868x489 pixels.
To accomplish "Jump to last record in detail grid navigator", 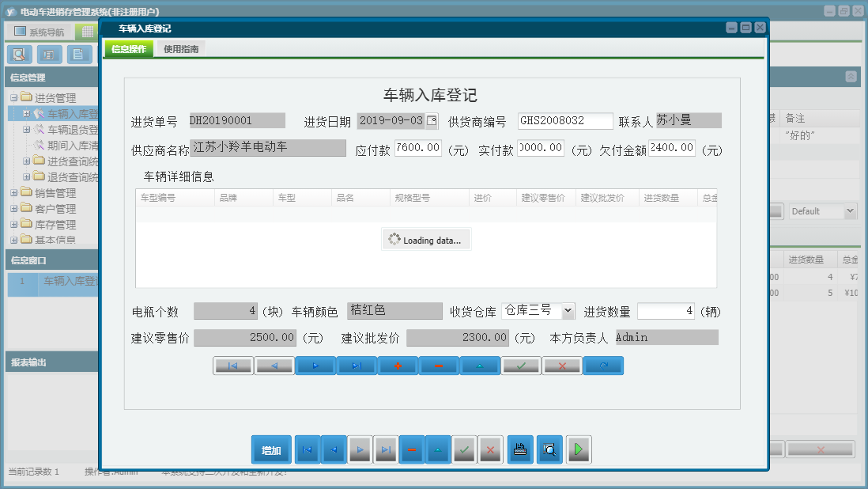I will point(357,366).
